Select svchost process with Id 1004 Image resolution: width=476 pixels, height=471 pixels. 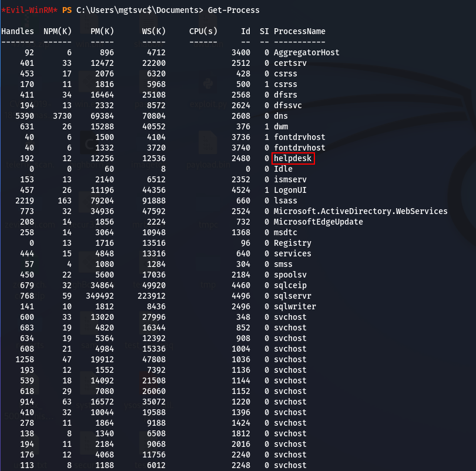click(x=290, y=349)
